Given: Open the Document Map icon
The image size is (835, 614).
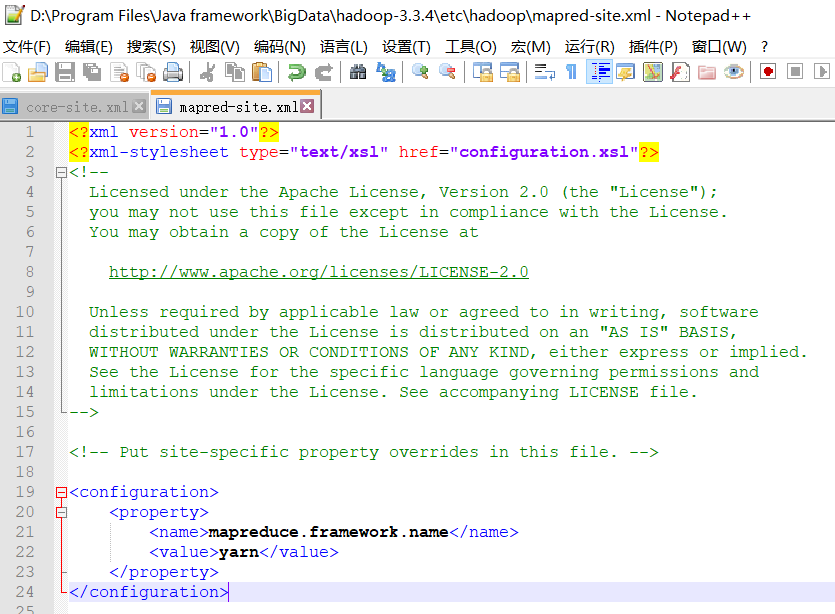Looking at the screenshot, I should click(x=653, y=72).
